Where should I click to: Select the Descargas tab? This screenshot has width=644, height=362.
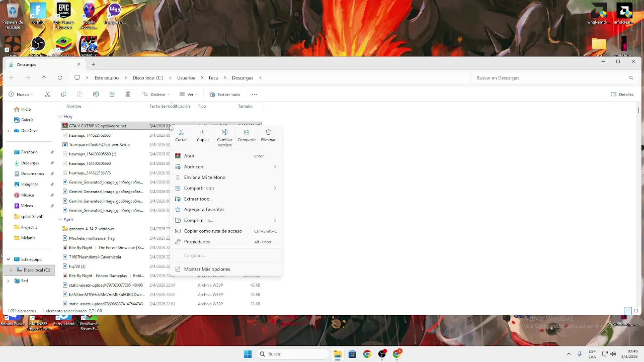(44, 64)
